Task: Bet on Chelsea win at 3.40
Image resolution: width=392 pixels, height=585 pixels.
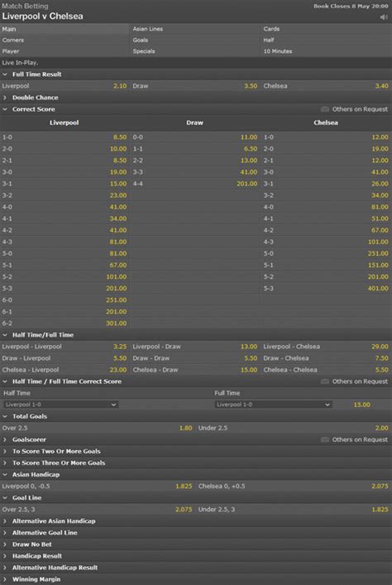Action: point(327,86)
